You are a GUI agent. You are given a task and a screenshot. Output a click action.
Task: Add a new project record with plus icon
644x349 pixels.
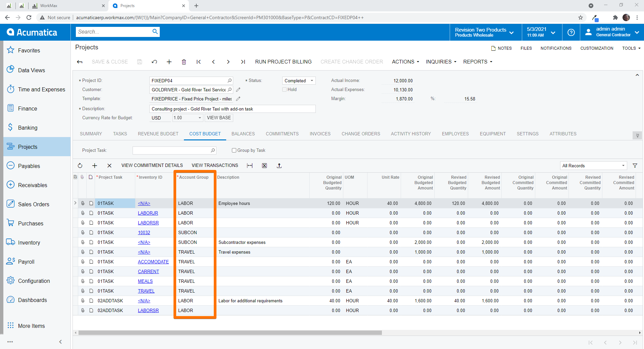(169, 62)
